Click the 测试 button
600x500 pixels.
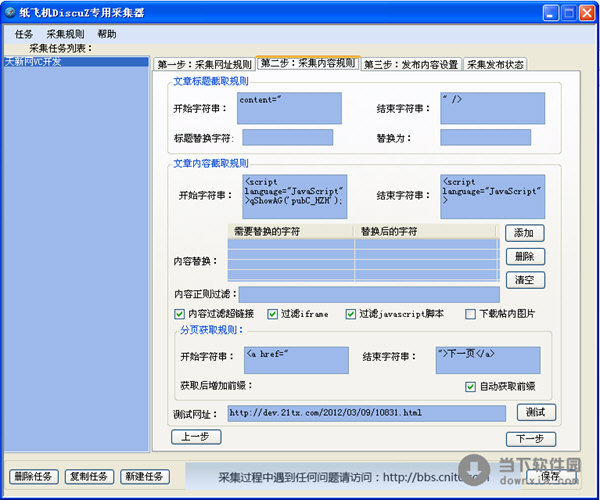pos(536,412)
